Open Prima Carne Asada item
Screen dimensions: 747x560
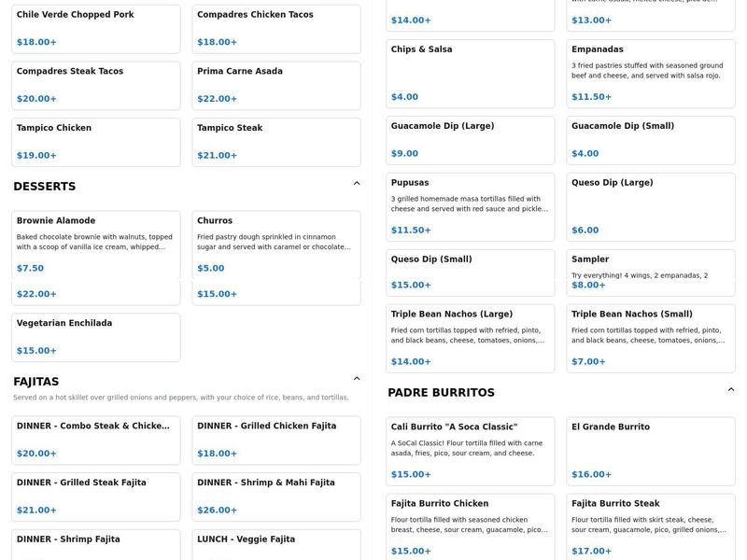pyautogui.click(x=276, y=85)
